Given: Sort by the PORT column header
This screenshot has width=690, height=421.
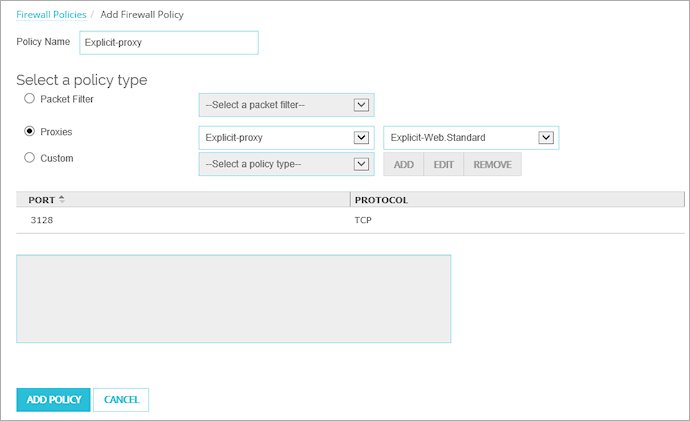Looking at the screenshot, I should pos(41,200).
